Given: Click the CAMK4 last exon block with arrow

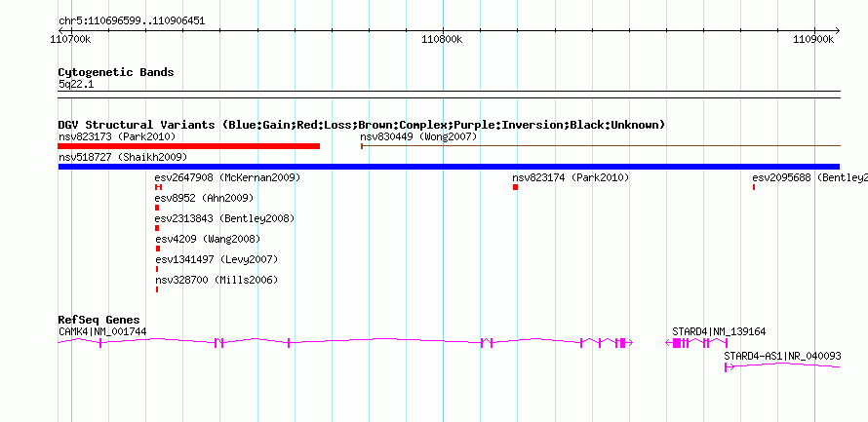Looking at the screenshot, I should click(x=625, y=343).
